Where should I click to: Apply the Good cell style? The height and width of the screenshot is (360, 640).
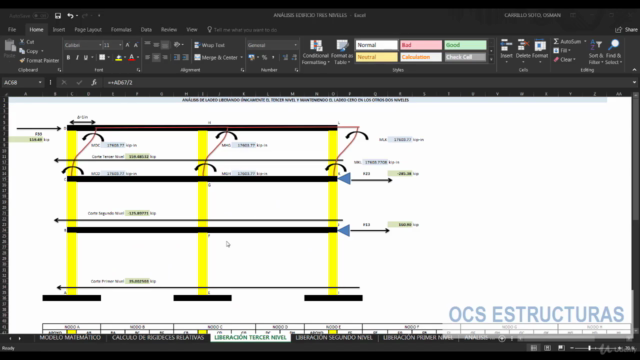[x=465, y=45]
